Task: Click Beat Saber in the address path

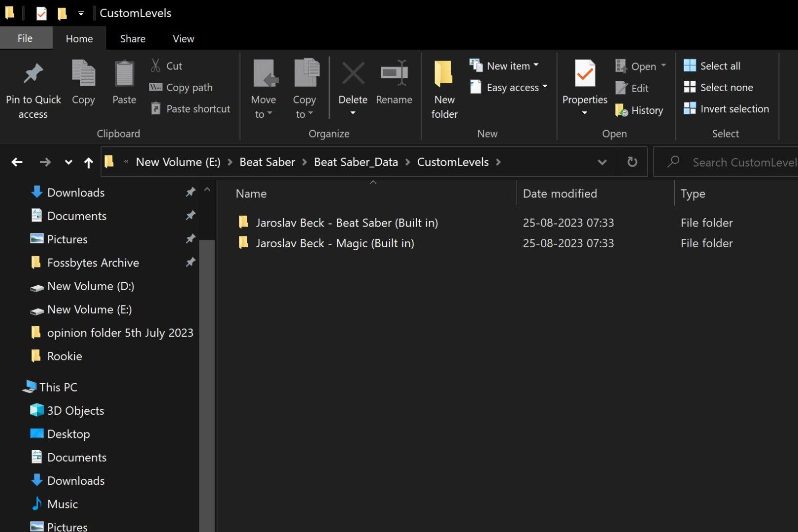Action: pos(267,162)
